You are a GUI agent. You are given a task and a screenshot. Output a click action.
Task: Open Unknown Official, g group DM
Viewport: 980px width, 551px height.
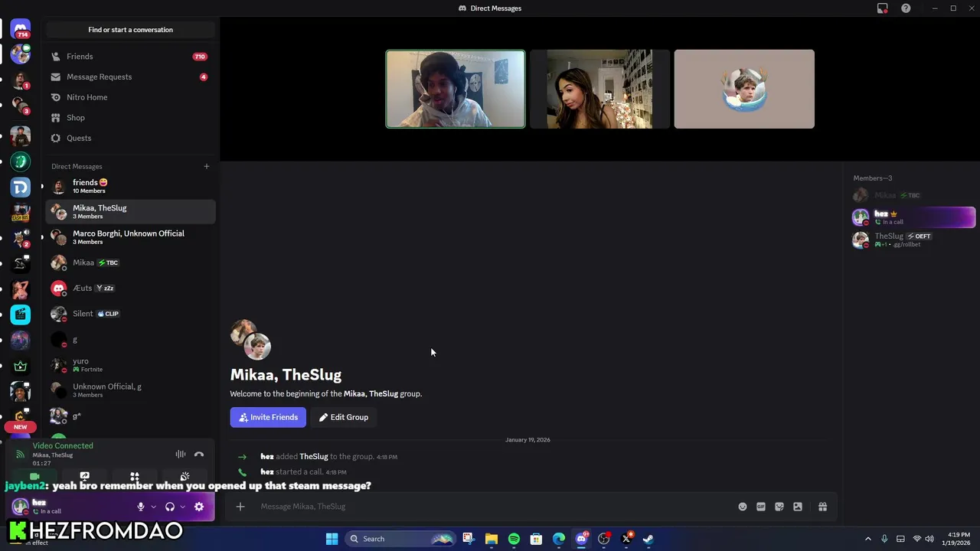pyautogui.click(x=130, y=390)
